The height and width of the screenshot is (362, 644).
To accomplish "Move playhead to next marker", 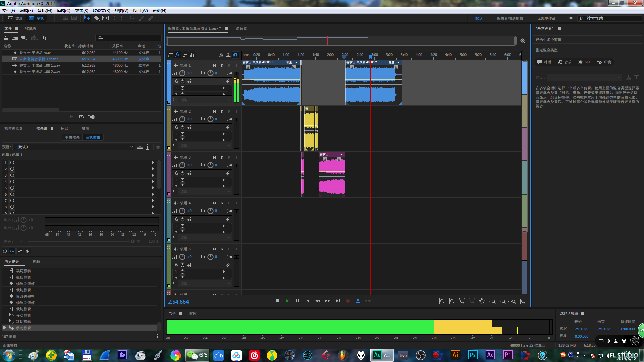I will pyautogui.click(x=338, y=301).
